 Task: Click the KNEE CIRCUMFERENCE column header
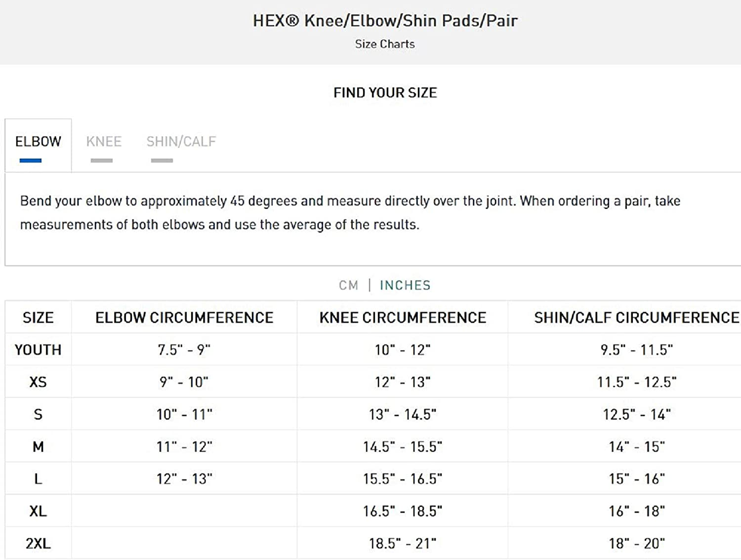(403, 318)
